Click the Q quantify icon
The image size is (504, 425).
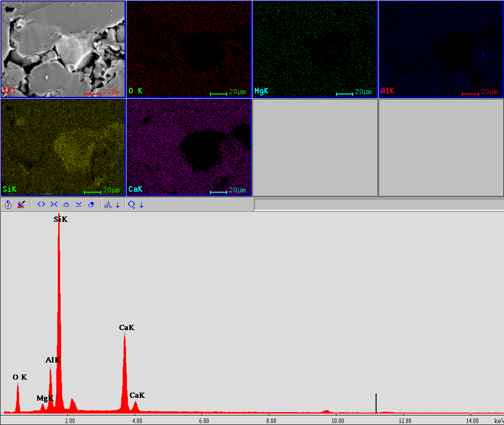[x=131, y=205]
